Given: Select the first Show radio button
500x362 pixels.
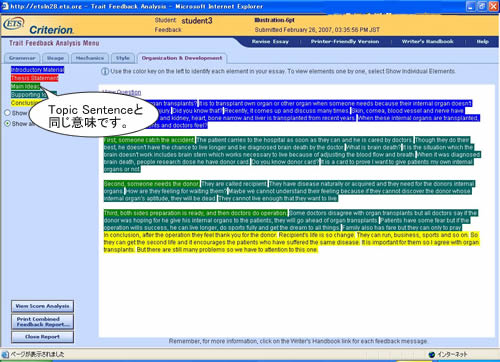Looking at the screenshot, I should pyautogui.click(x=7, y=113).
